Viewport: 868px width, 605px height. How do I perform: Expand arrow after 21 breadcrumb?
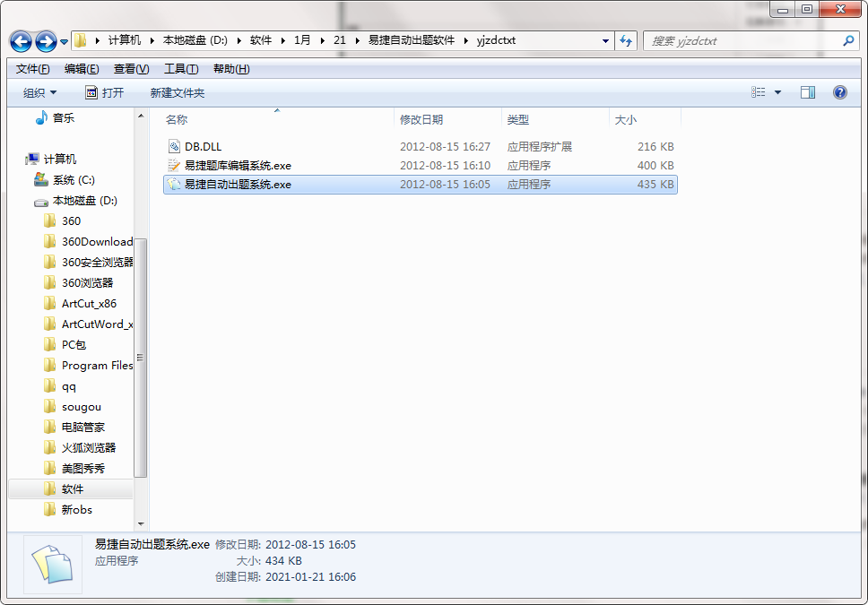click(x=357, y=40)
